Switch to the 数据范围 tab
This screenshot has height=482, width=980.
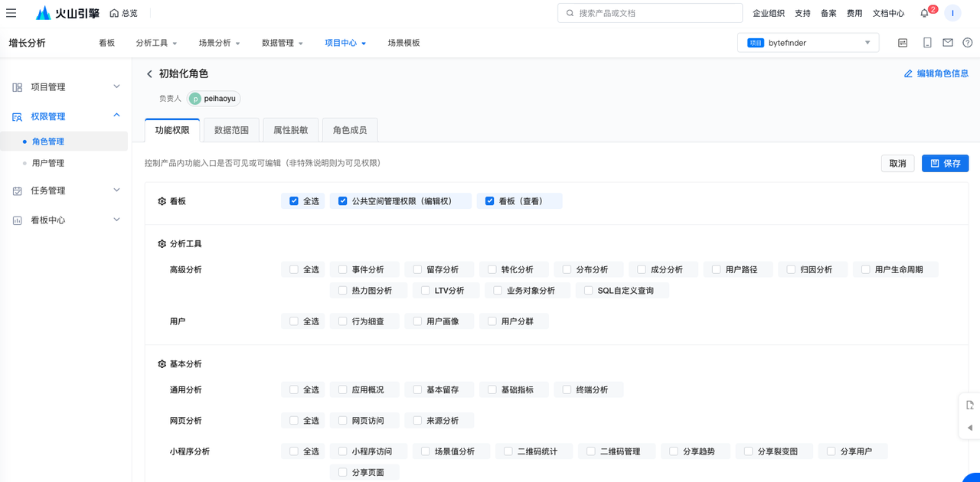coord(231,130)
